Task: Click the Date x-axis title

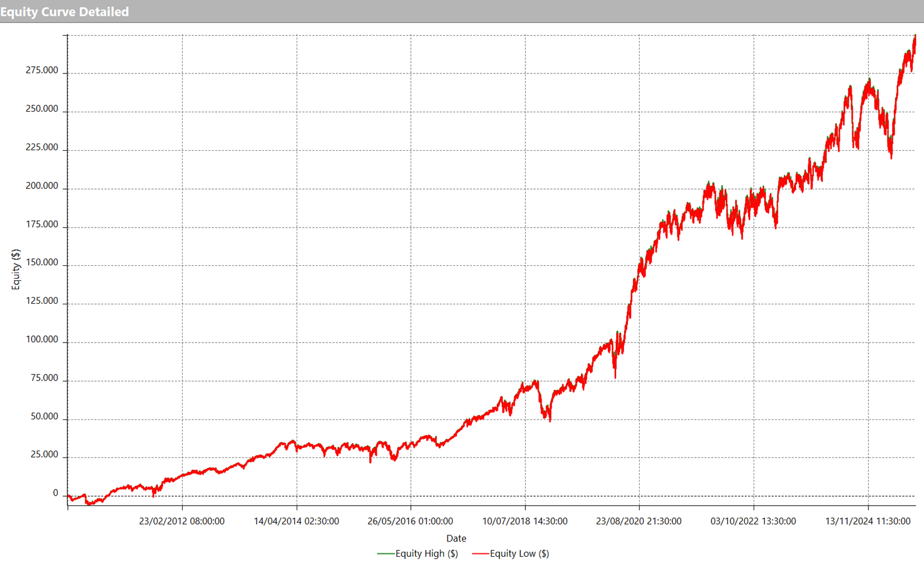Action: click(456, 538)
